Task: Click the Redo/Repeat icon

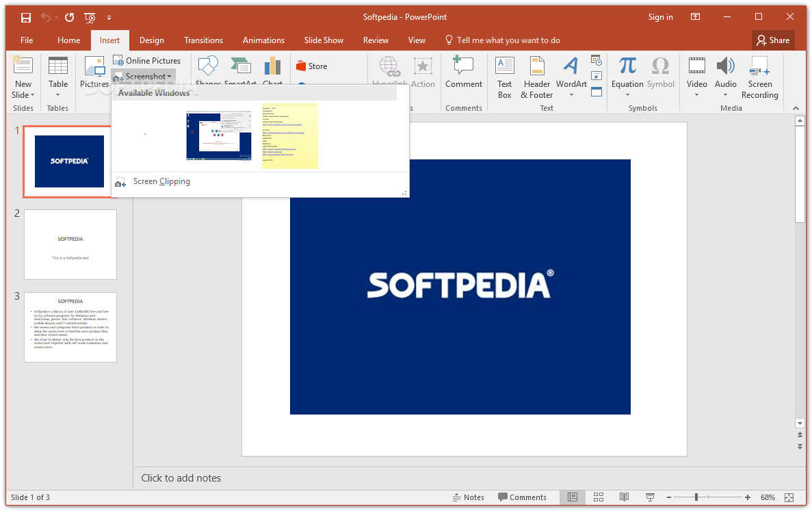Action: (x=69, y=18)
